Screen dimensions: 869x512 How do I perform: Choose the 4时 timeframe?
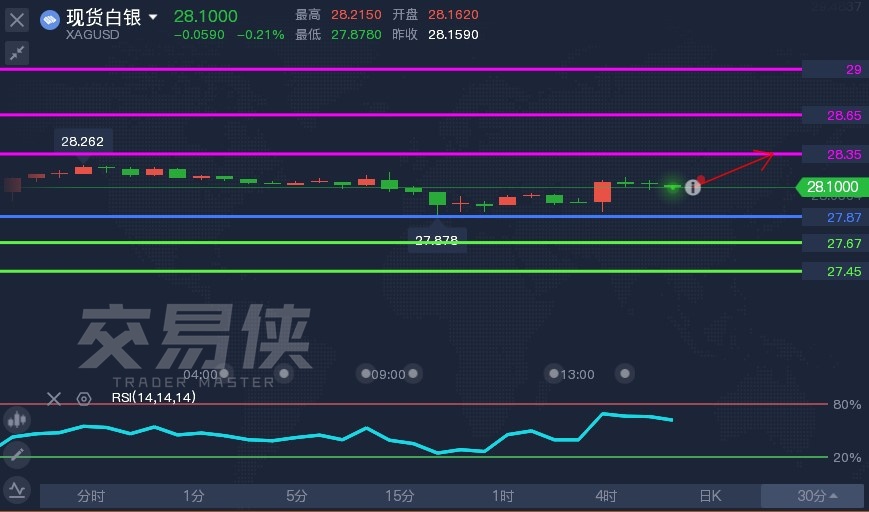(606, 496)
